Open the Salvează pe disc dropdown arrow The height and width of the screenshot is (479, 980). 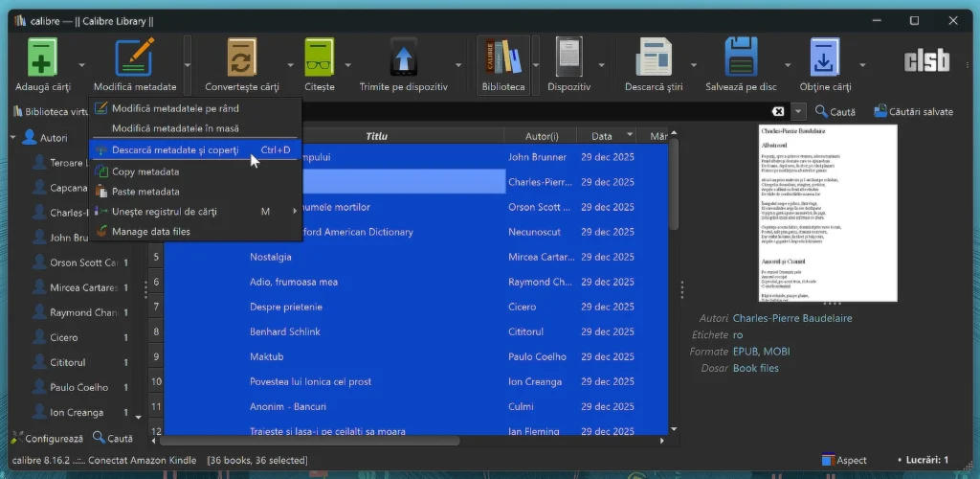click(787, 65)
